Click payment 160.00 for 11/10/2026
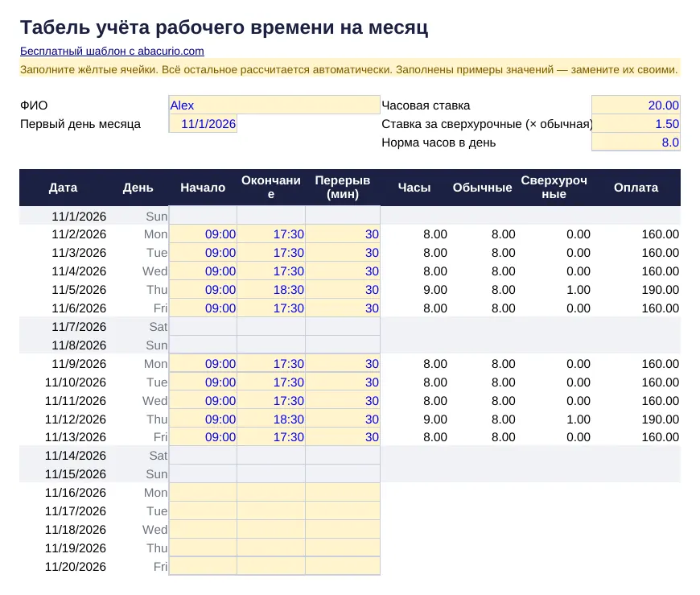The width and height of the screenshot is (700, 595). point(661,382)
